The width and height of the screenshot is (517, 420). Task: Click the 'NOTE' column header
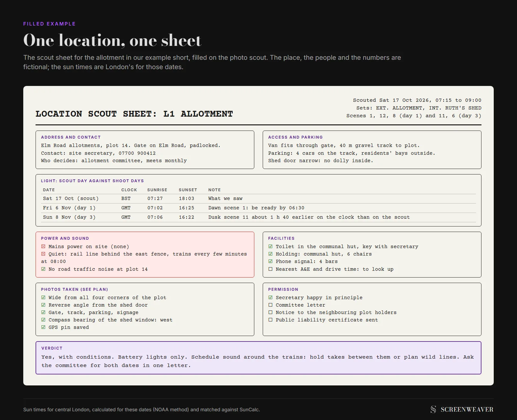pyautogui.click(x=215, y=190)
